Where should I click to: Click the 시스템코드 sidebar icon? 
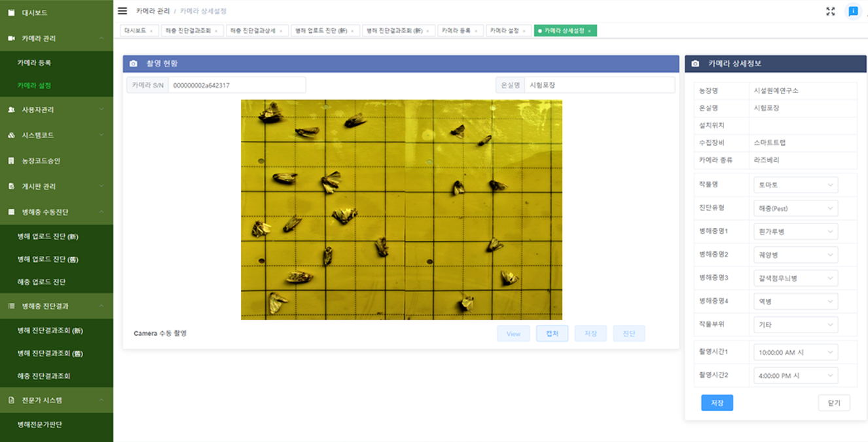point(11,136)
